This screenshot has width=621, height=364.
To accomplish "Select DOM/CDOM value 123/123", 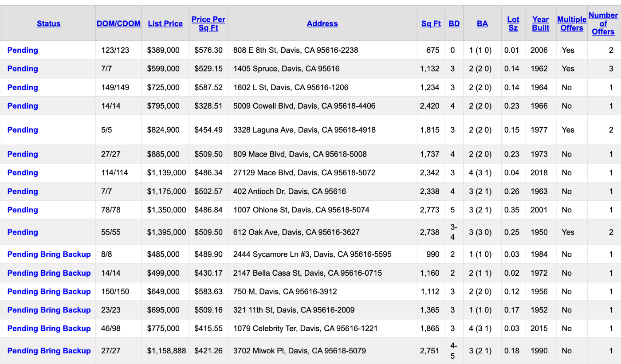I will [x=115, y=50].
